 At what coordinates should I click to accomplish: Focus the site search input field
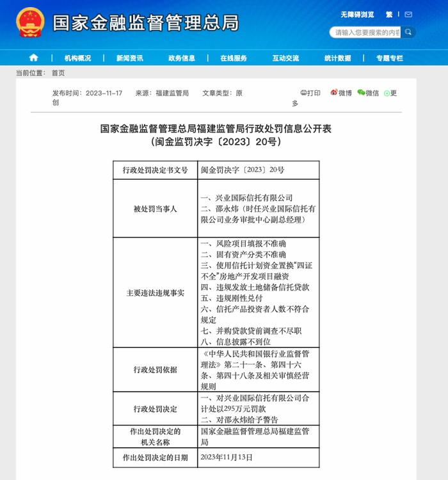point(365,32)
